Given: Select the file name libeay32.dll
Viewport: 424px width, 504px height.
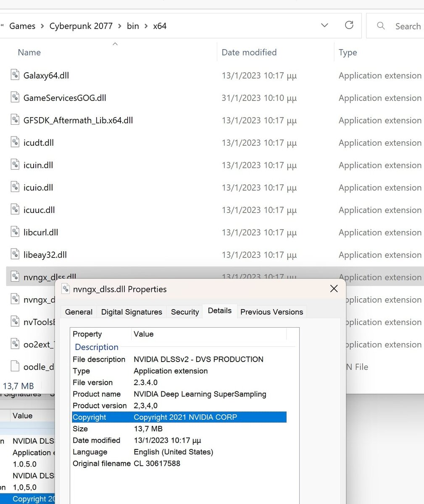Looking at the screenshot, I should point(45,255).
